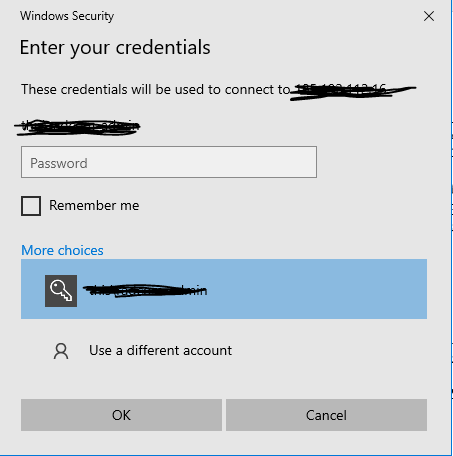Screen dimensions: 453x456
Task: Click the redacted server address scribble
Action: (x=353, y=91)
